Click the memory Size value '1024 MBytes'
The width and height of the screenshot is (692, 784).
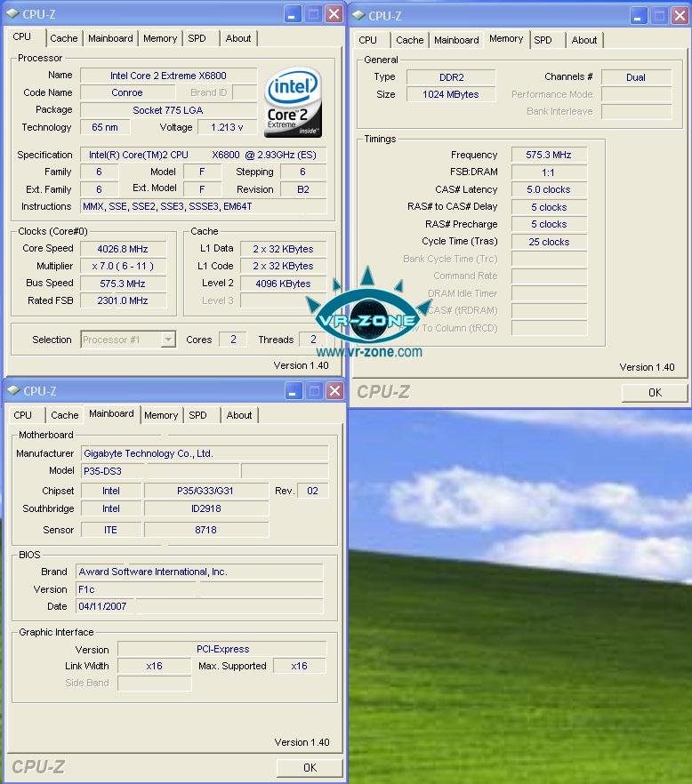[x=451, y=94]
